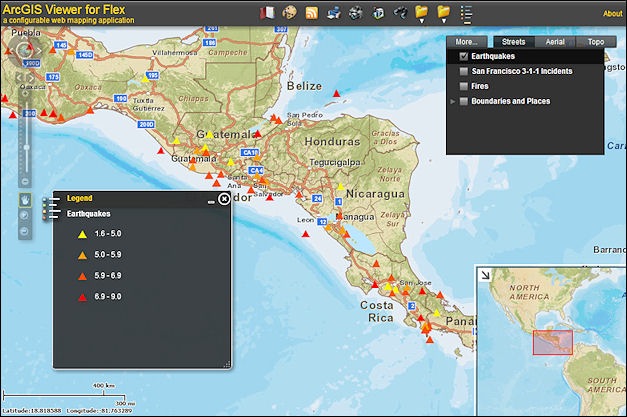Click the Legend title text
This screenshot has width=627, height=417.
coord(79,198)
